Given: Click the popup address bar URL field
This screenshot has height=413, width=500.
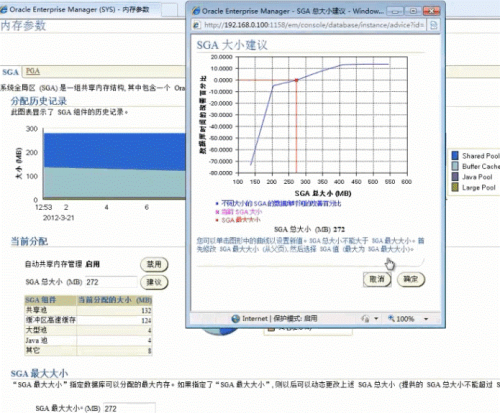Looking at the screenshot, I should 314,25.
